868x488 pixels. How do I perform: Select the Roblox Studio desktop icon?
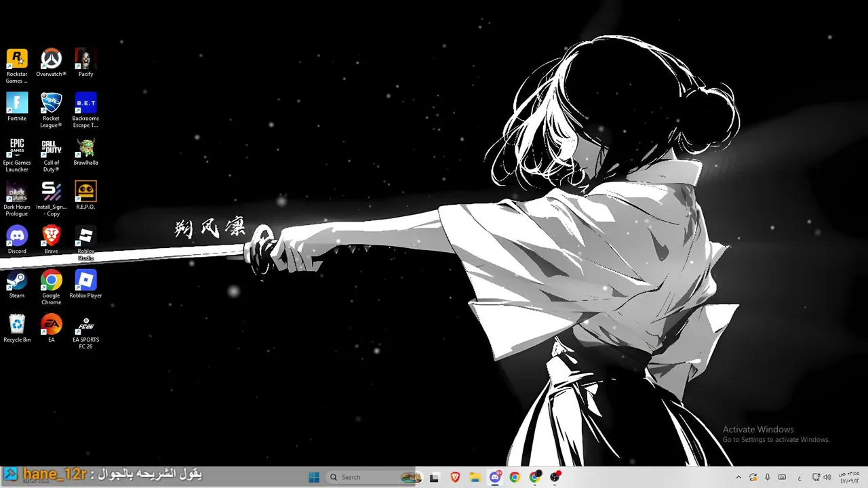point(85,243)
